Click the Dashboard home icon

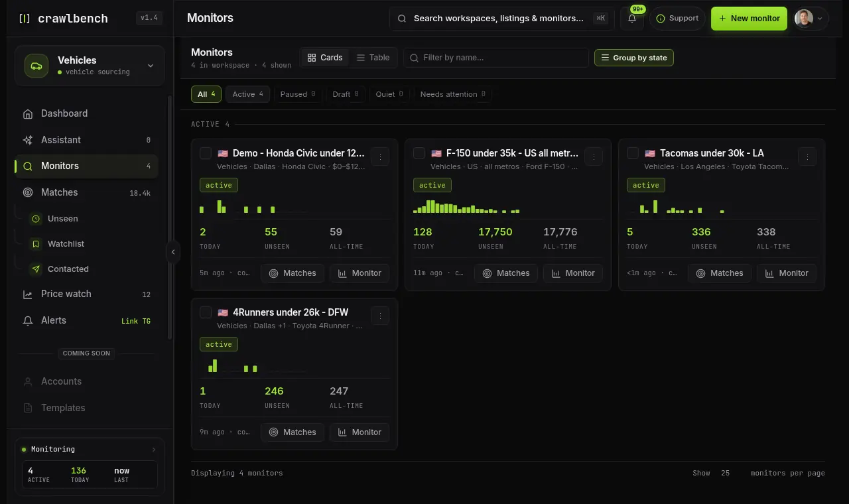(28, 114)
